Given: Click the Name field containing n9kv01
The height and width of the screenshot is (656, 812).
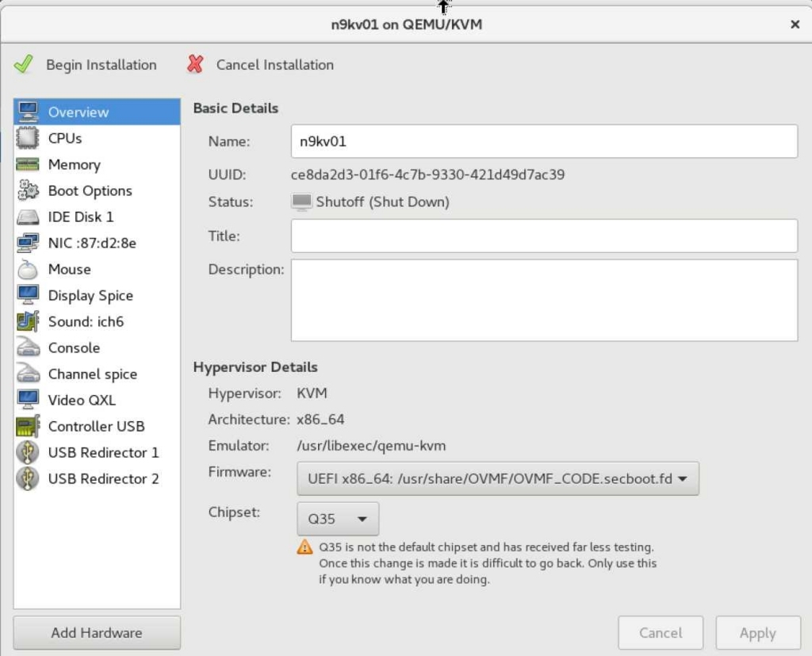Looking at the screenshot, I should 544,141.
